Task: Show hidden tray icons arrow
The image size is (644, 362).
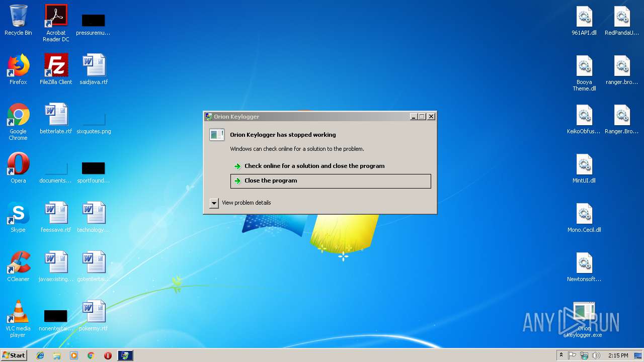Action: point(561,355)
